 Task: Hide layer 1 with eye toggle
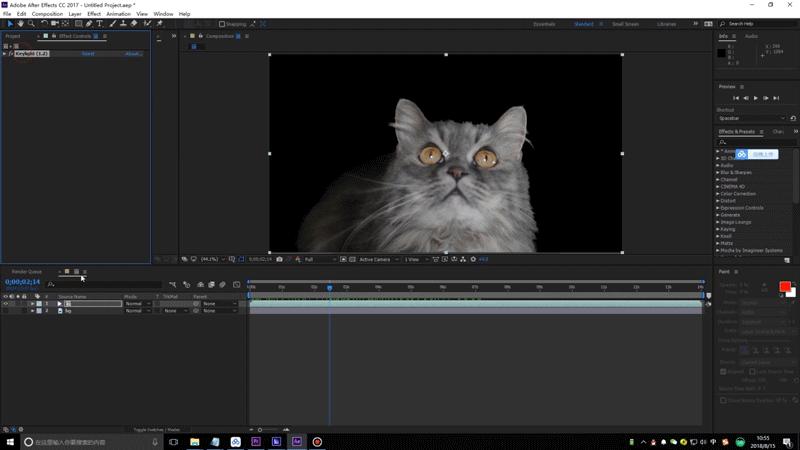[6, 303]
